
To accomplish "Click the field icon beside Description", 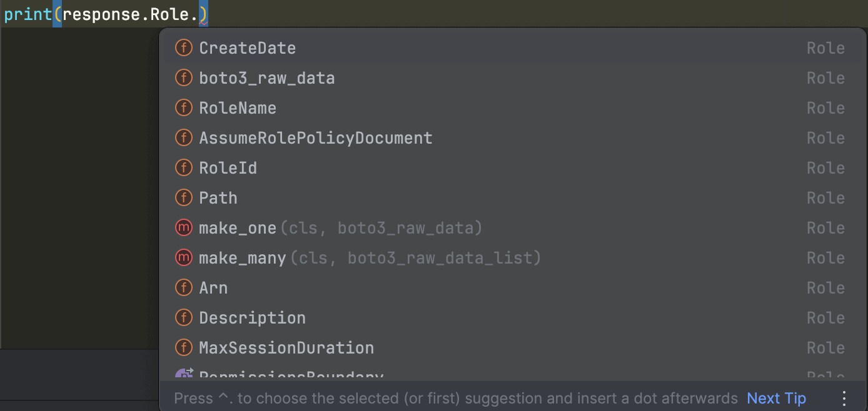I will pos(183,318).
